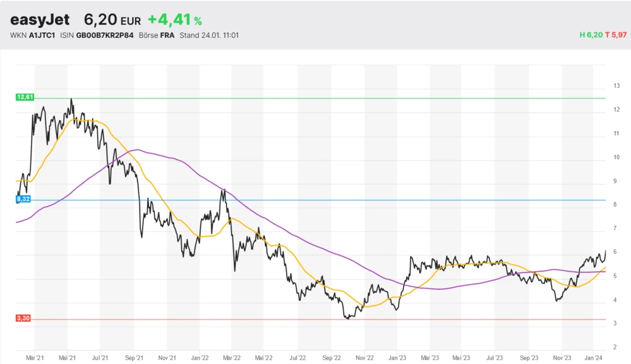This screenshot has height=364, width=631.
Task: Click the Nov '21 label on time axis
Action: click(167, 356)
